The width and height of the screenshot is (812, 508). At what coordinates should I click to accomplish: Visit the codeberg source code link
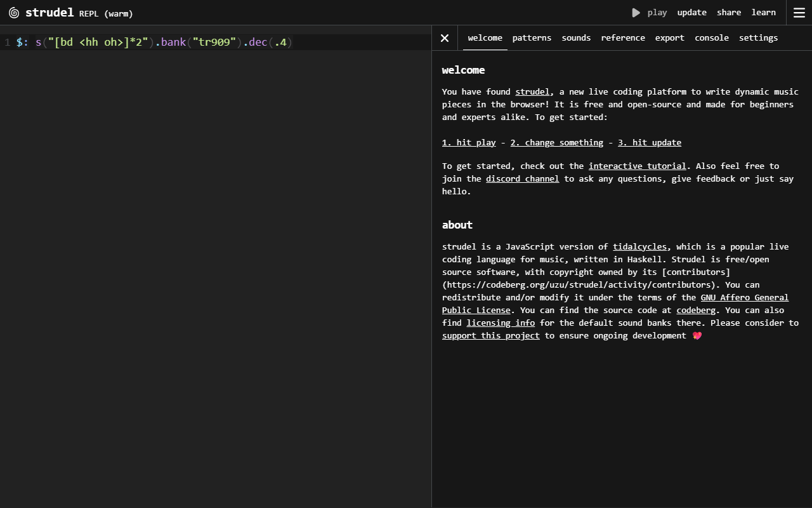[696, 311]
